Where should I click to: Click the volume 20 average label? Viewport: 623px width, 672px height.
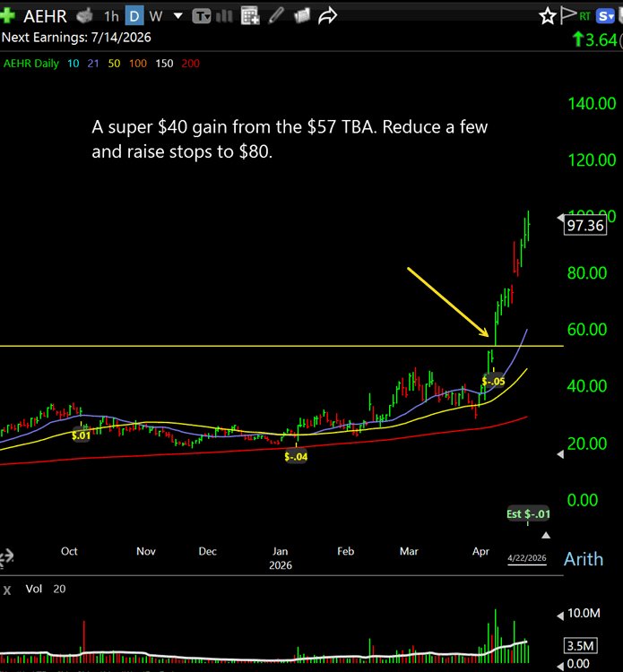coord(59,589)
